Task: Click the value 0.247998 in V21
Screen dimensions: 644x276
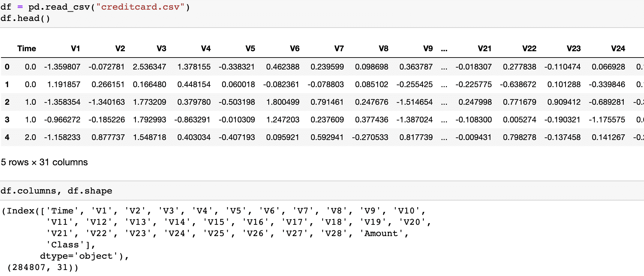Action: [475, 102]
